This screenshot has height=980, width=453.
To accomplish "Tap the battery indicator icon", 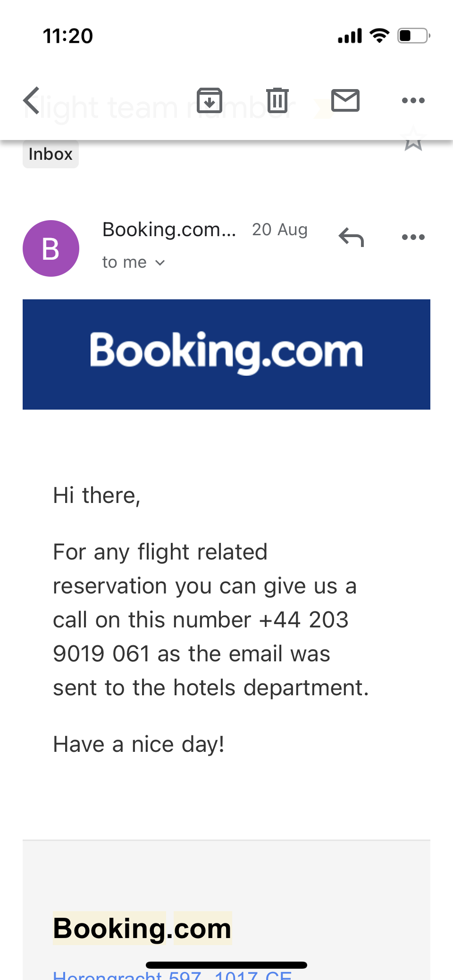I will (x=413, y=35).
